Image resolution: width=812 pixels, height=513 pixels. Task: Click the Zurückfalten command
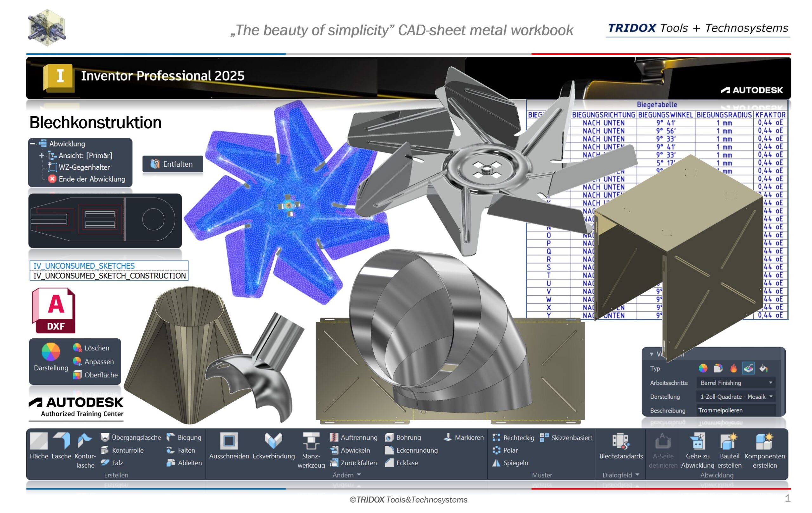[353, 463]
